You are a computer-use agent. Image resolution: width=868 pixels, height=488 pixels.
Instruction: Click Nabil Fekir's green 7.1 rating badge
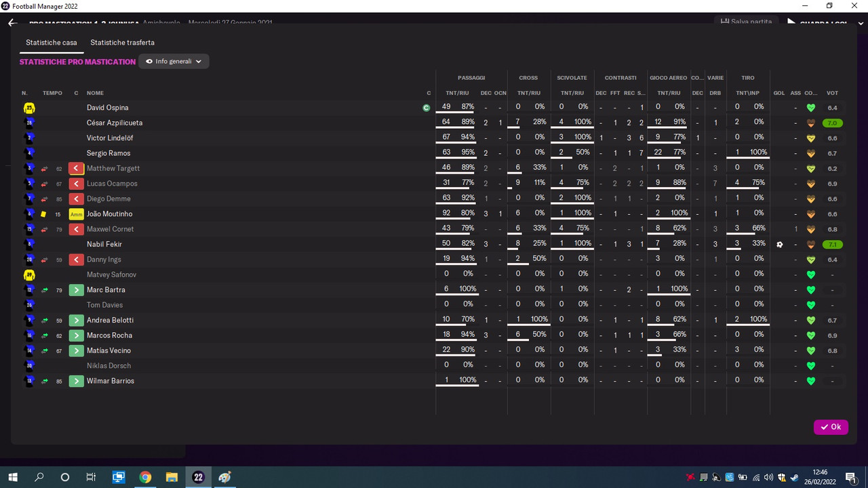point(832,245)
